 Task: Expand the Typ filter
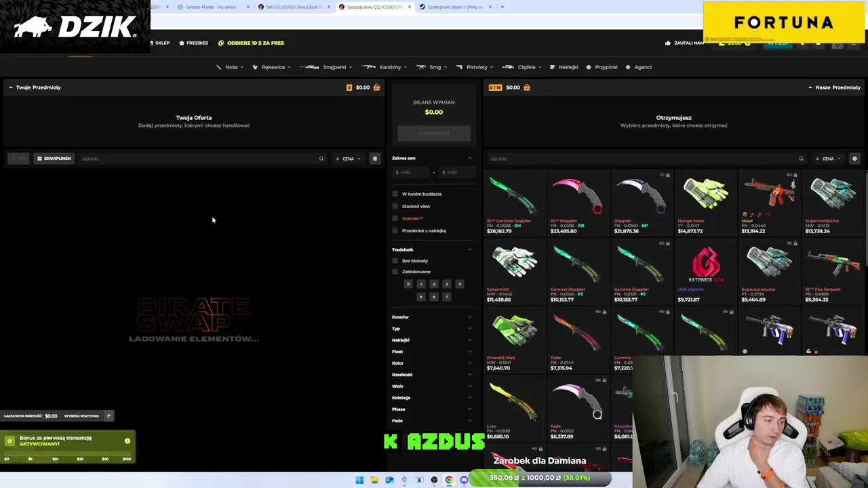coord(432,329)
